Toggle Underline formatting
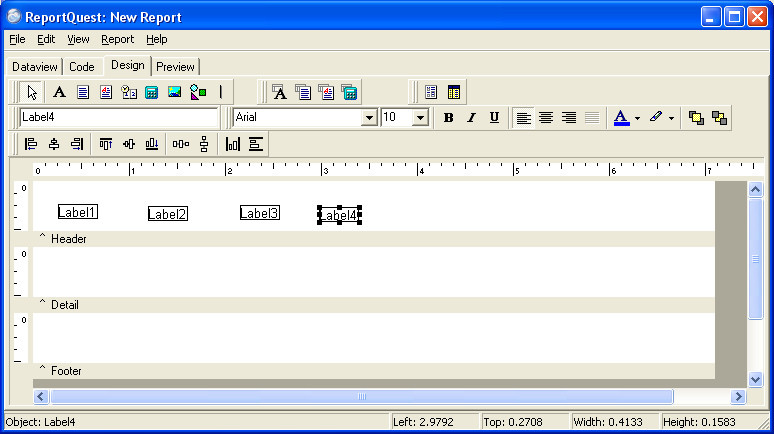This screenshot has height=434, width=774. pyautogui.click(x=494, y=118)
